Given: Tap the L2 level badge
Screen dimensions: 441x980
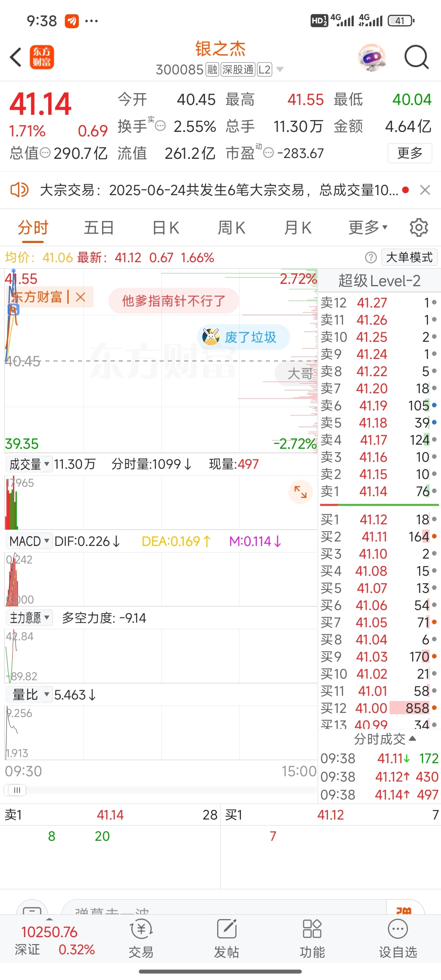Looking at the screenshot, I should (x=265, y=70).
